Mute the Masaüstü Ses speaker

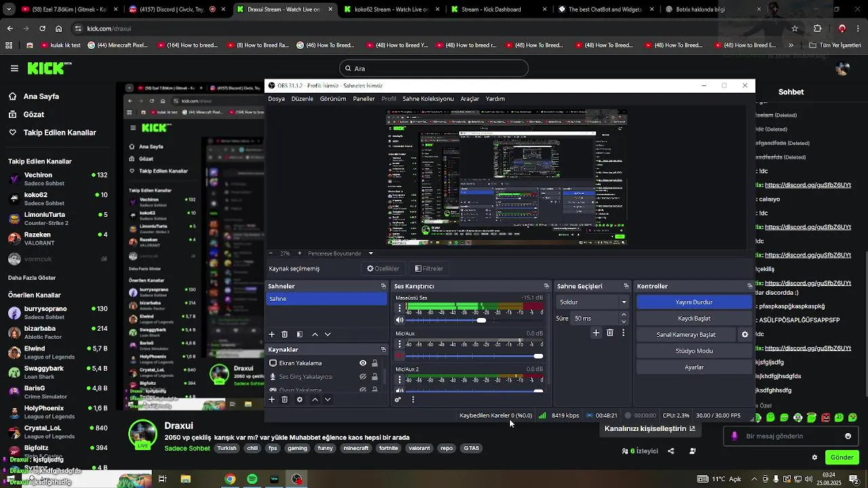tap(399, 320)
